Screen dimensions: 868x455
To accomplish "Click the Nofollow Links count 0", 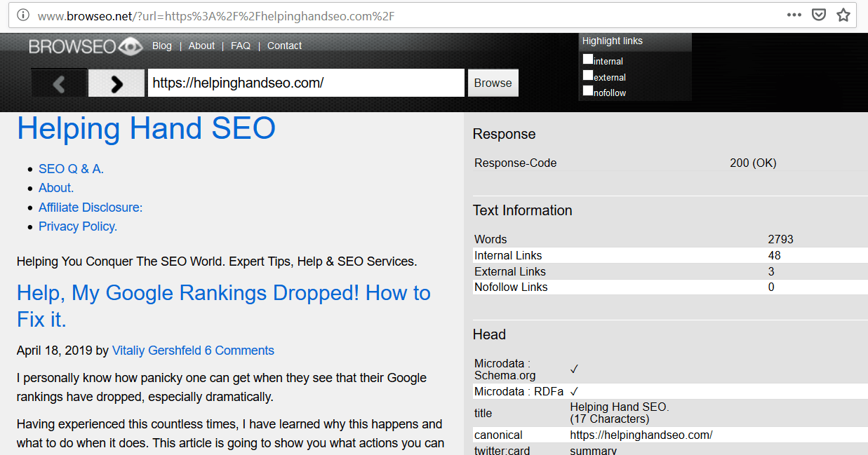I will pos(771,287).
